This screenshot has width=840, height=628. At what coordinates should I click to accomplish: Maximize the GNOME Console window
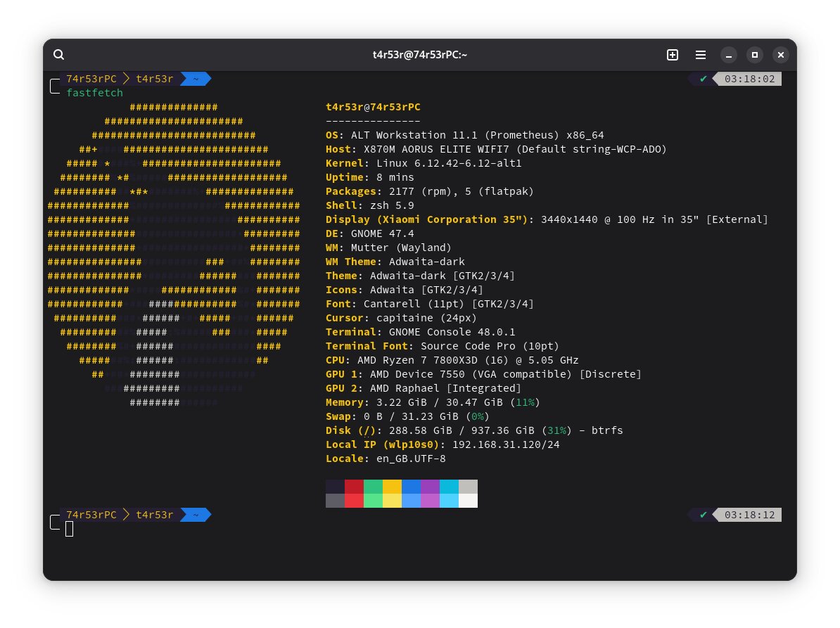pyautogui.click(x=755, y=55)
